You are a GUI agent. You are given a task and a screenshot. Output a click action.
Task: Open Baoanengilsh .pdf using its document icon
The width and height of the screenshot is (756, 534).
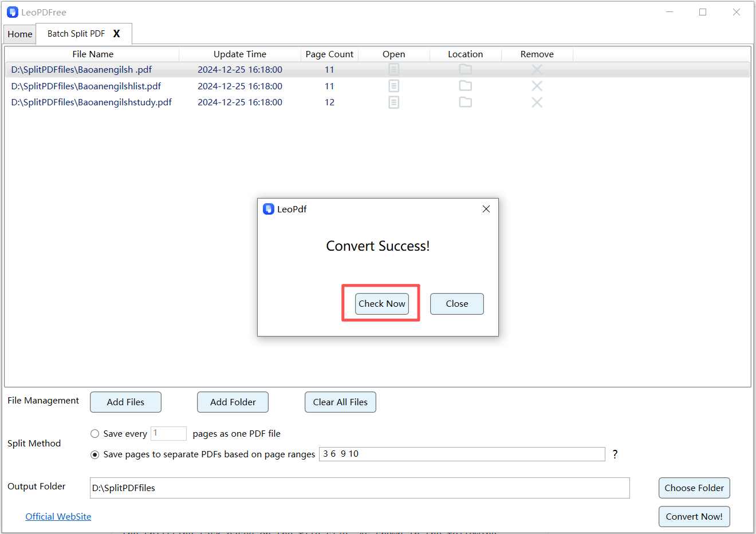coord(393,69)
